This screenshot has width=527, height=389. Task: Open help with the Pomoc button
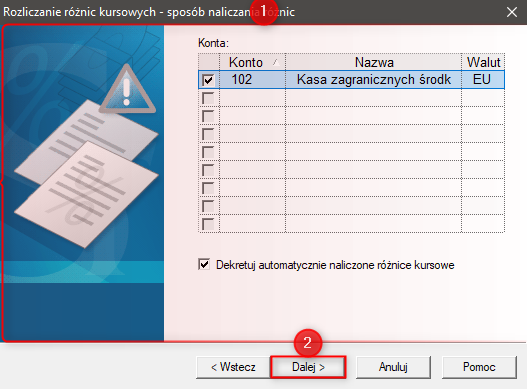click(479, 367)
